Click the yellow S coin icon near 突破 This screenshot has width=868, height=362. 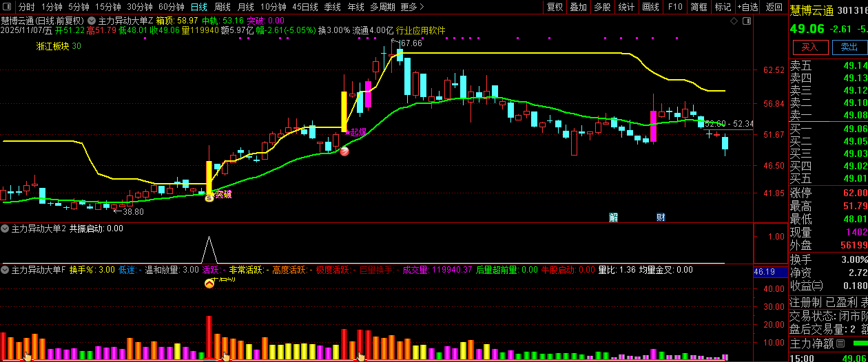tap(209, 198)
